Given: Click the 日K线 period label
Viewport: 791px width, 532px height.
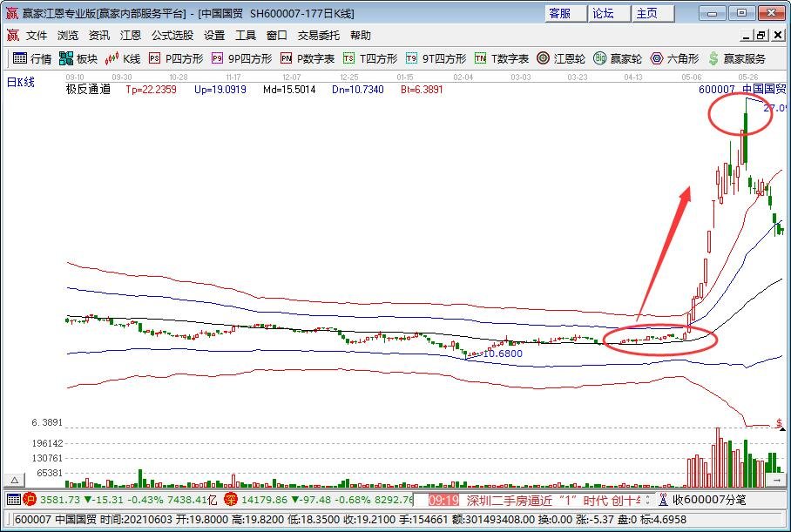Looking at the screenshot, I should [x=21, y=82].
